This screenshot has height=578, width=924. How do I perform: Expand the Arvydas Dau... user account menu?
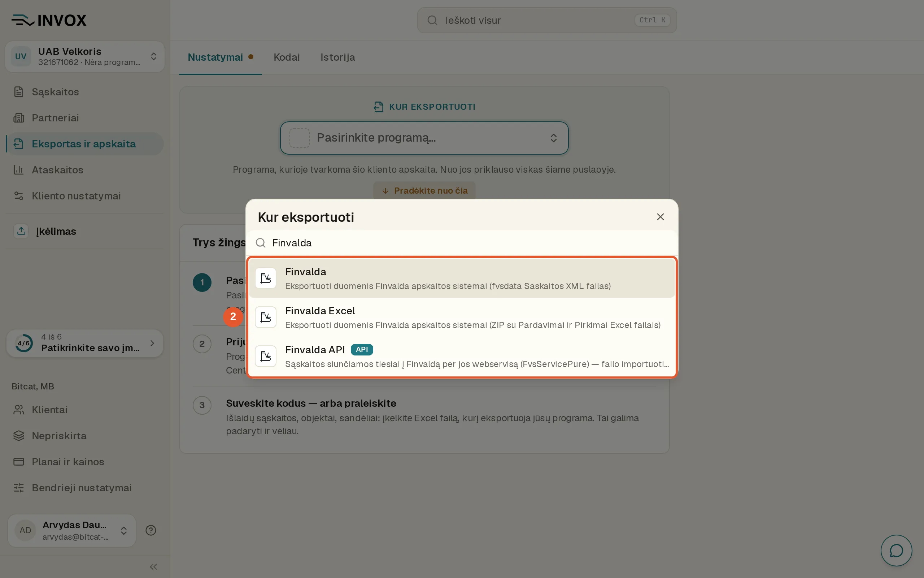(x=72, y=531)
